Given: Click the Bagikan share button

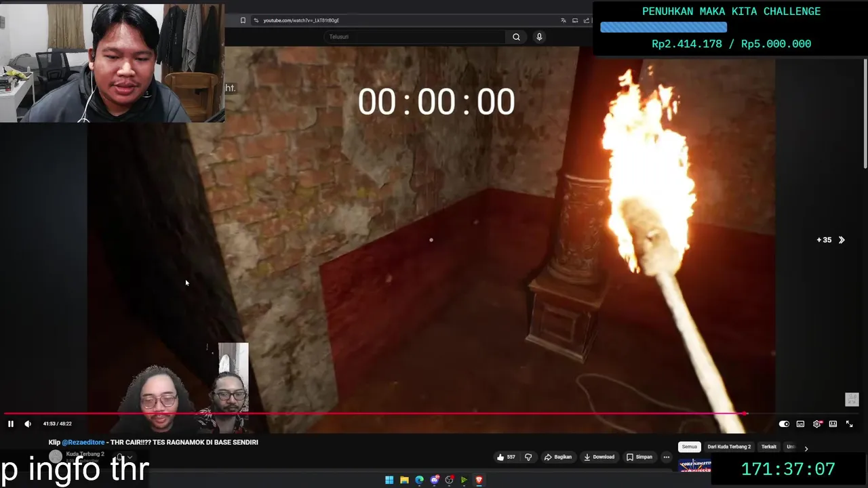Looking at the screenshot, I should coord(558,457).
